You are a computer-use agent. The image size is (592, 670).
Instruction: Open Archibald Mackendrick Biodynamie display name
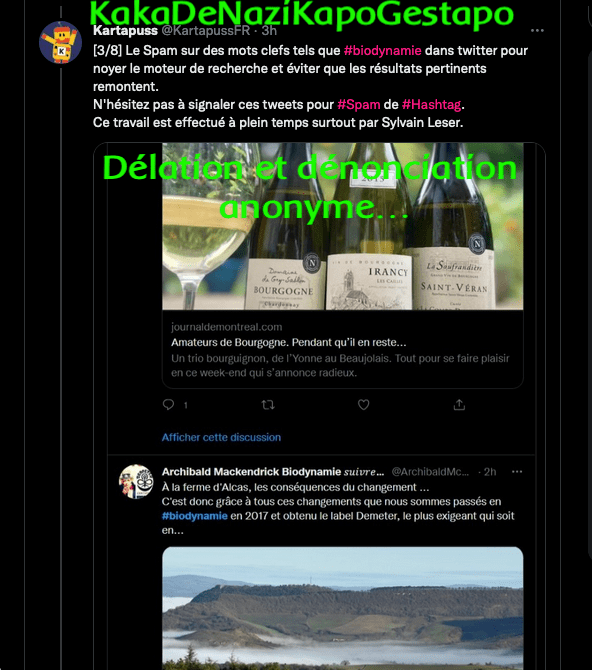[251, 472]
